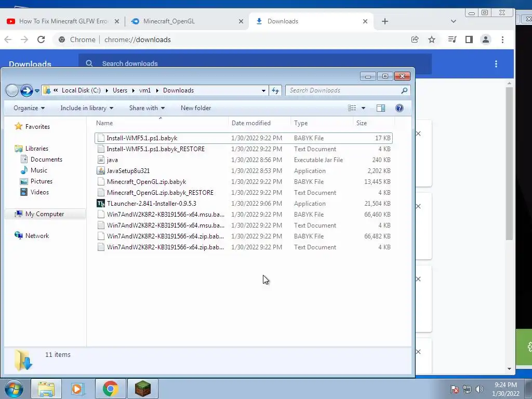This screenshot has width=532, height=399.
Task: Close the Minecraft_OpenGL tab
Action: (241, 21)
